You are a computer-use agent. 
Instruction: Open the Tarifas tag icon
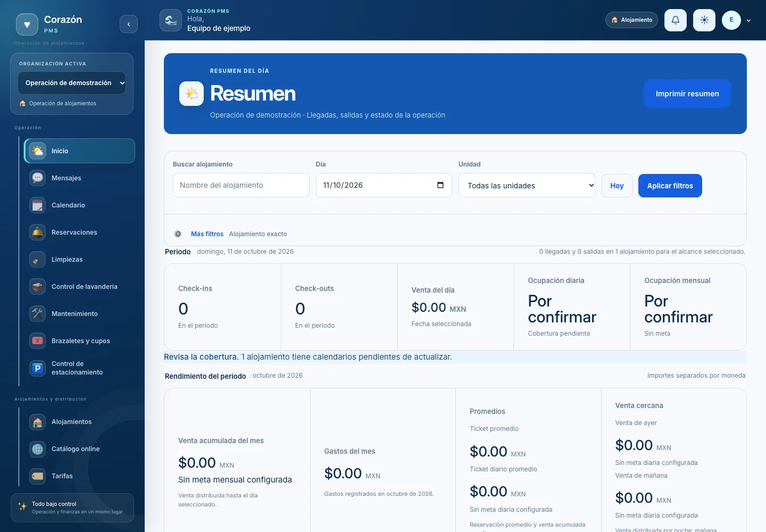pyautogui.click(x=38, y=476)
